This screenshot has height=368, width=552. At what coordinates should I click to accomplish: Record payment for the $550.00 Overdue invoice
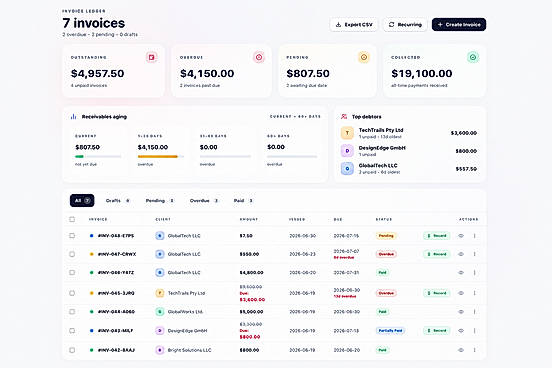(437, 254)
